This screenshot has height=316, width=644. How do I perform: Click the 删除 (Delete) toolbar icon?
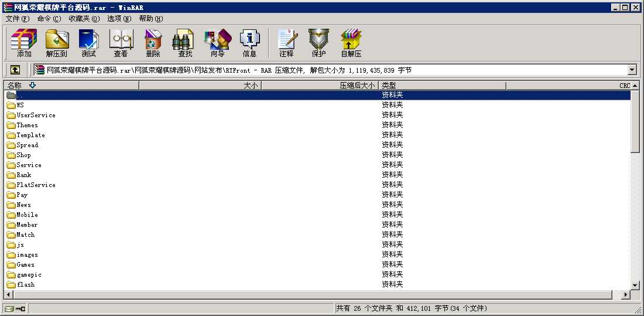pyautogui.click(x=153, y=43)
